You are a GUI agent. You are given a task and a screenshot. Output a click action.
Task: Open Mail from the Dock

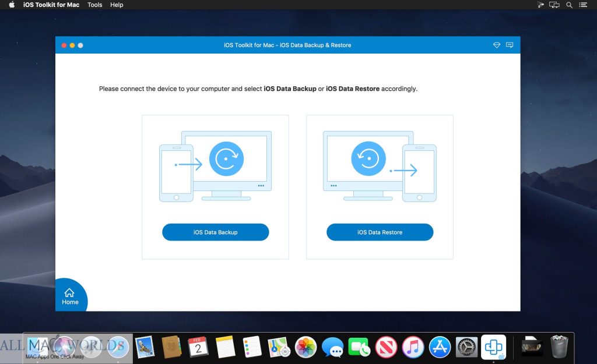[145, 347]
